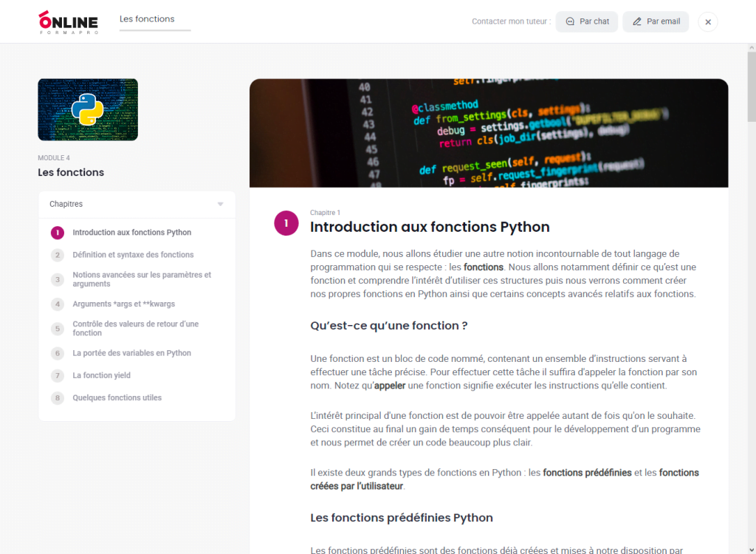Click the scrollbar up arrow
The image size is (756, 554).
click(752, 48)
